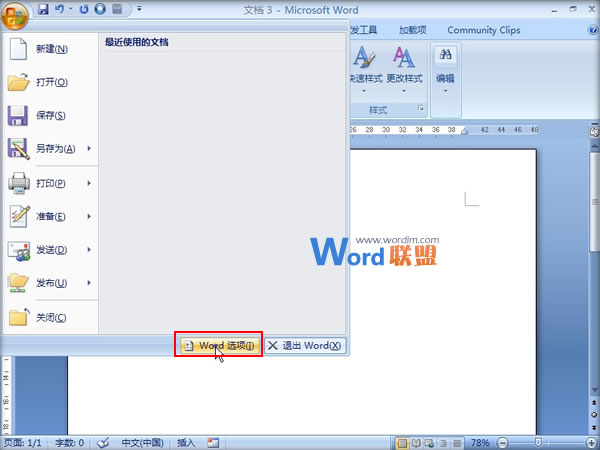Click the macro record icon in status bar
The width and height of the screenshot is (600, 450).
coord(213,443)
